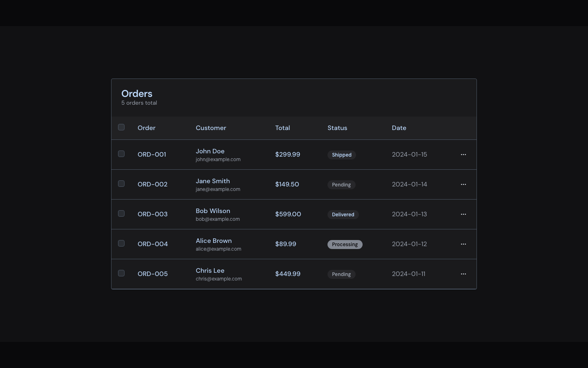The width and height of the screenshot is (588, 368).
Task: Open the ORD-003 order ID link
Action: pos(153,214)
